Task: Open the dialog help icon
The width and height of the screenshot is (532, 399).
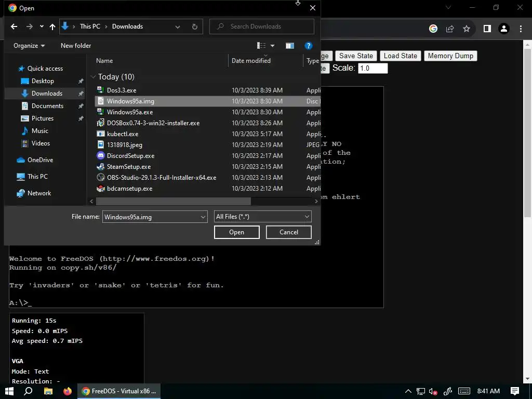Action: (309, 46)
